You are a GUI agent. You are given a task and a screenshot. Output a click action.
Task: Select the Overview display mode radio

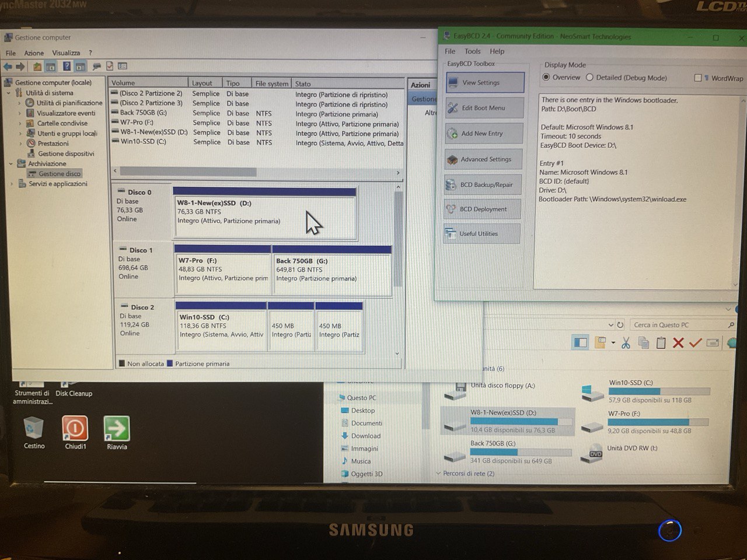[546, 77]
